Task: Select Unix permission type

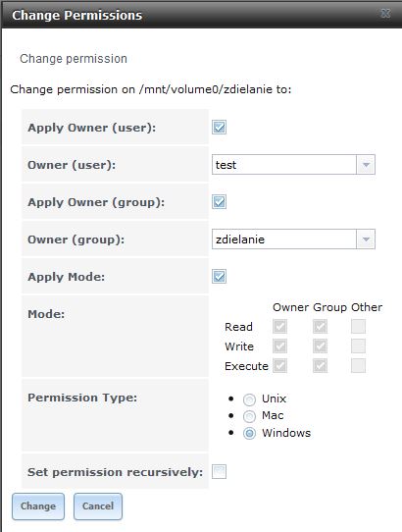Action: tap(249, 399)
